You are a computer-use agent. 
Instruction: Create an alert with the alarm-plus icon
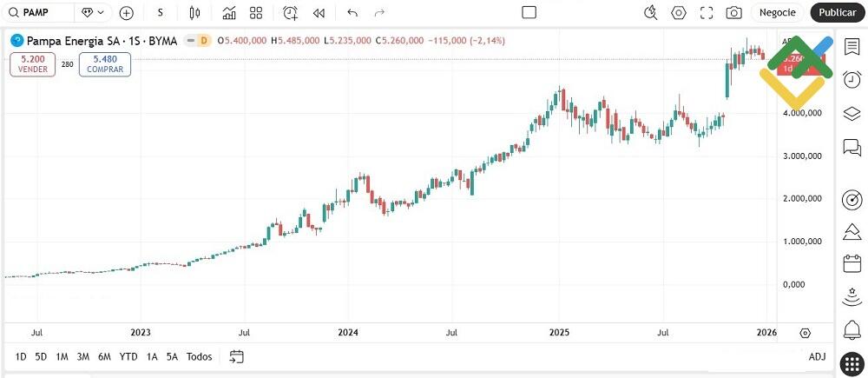tap(290, 12)
